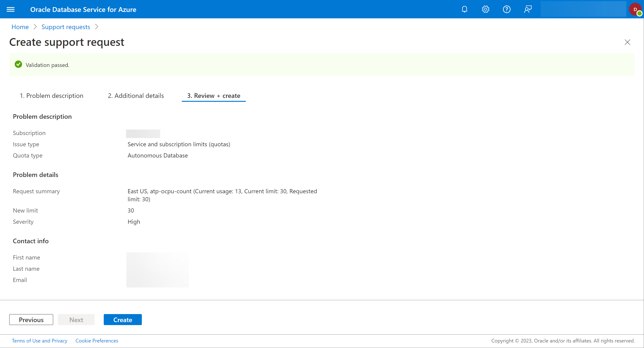Open the feedback person icon
The height and width of the screenshot is (348, 644).
528,9
